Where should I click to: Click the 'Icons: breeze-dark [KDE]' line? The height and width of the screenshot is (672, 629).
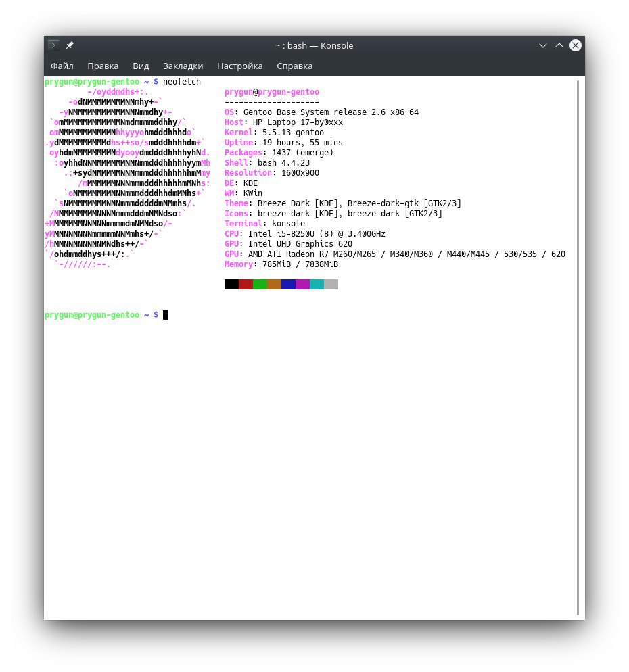pos(333,214)
